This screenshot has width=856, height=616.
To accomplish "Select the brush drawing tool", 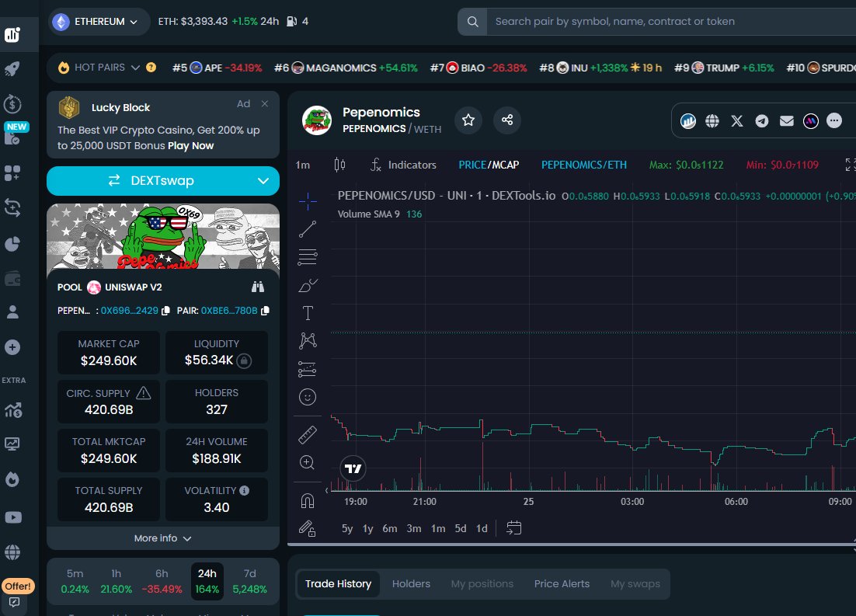I will click(x=308, y=285).
